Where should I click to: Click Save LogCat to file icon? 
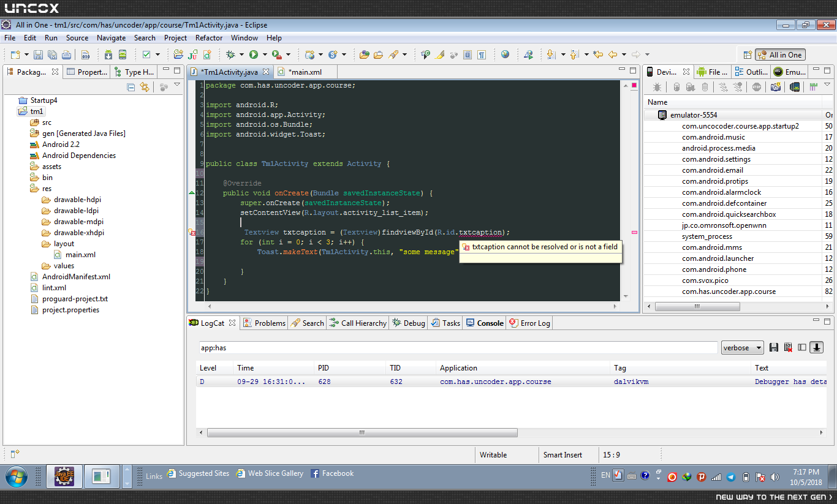774,347
